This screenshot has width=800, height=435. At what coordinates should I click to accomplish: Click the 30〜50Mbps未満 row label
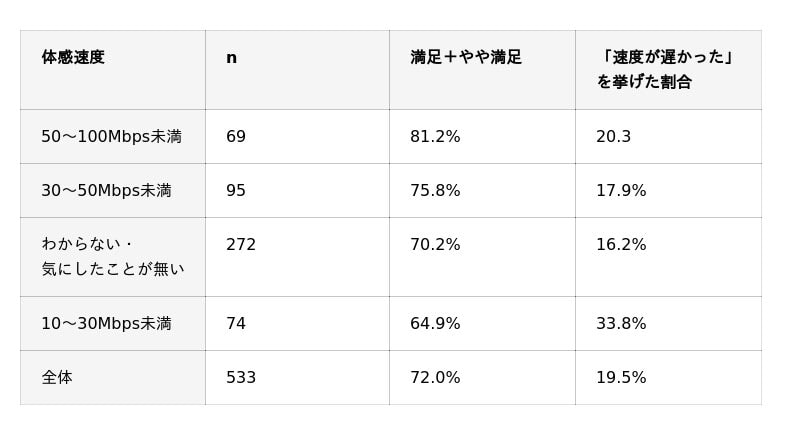tap(113, 191)
